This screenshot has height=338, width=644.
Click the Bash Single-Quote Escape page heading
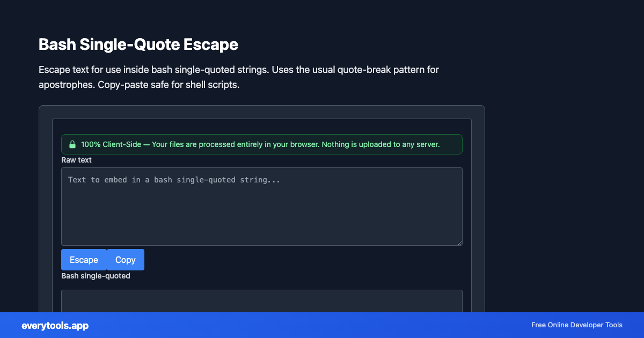click(138, 45)
